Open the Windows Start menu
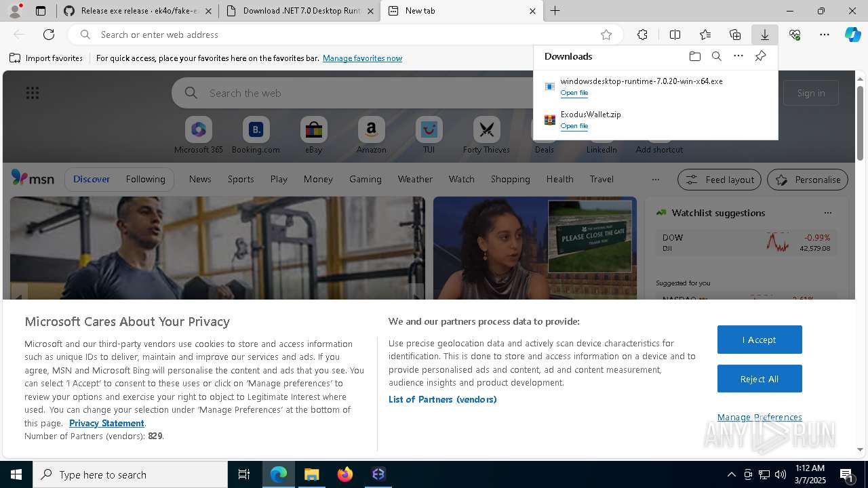 [16, 474]
